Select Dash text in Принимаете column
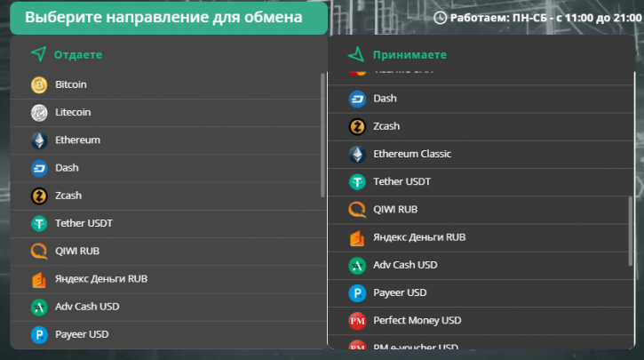Image resolution: width=644 pixels, height=360 pixels. (x=385, y=99)
